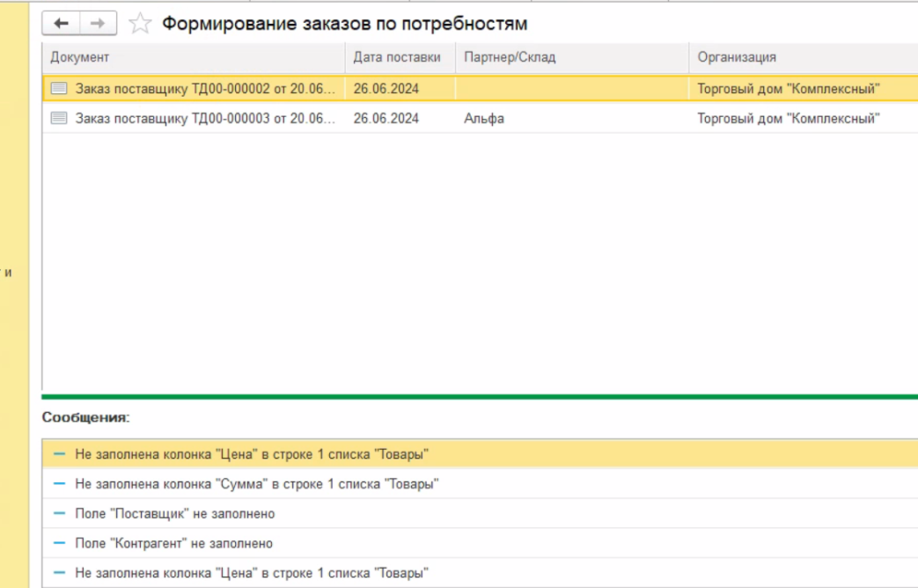Click delivery date cell of order ТД00-000002

pos(386,88)
